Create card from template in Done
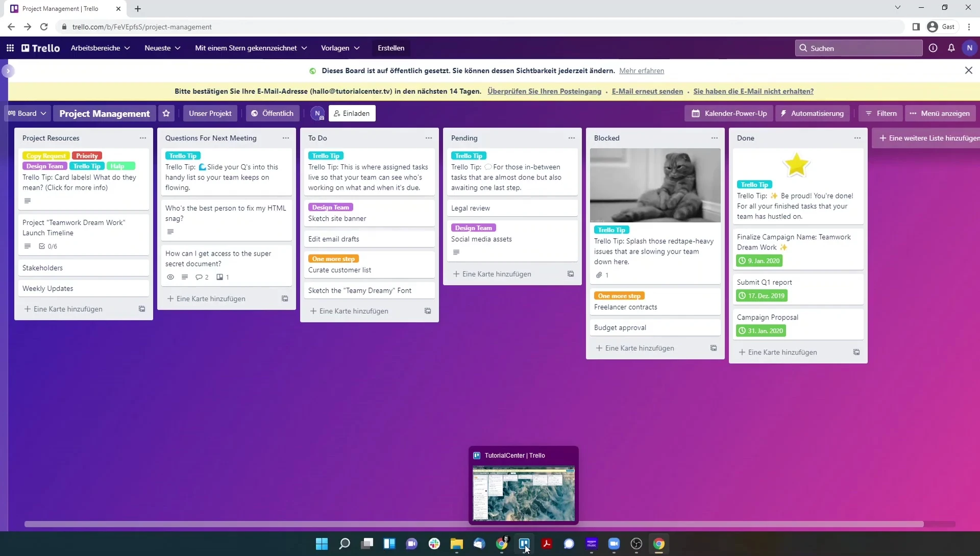 coord(856,352)
